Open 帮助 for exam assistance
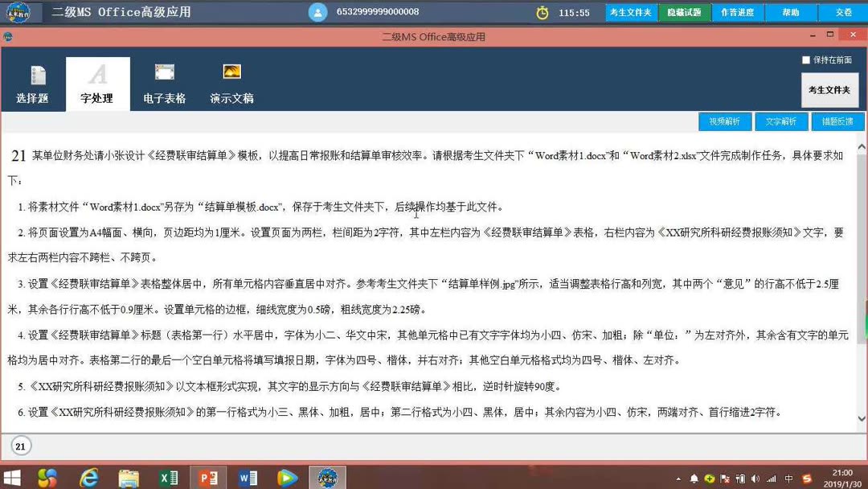 pyautogui.click(x=791, y=12)
